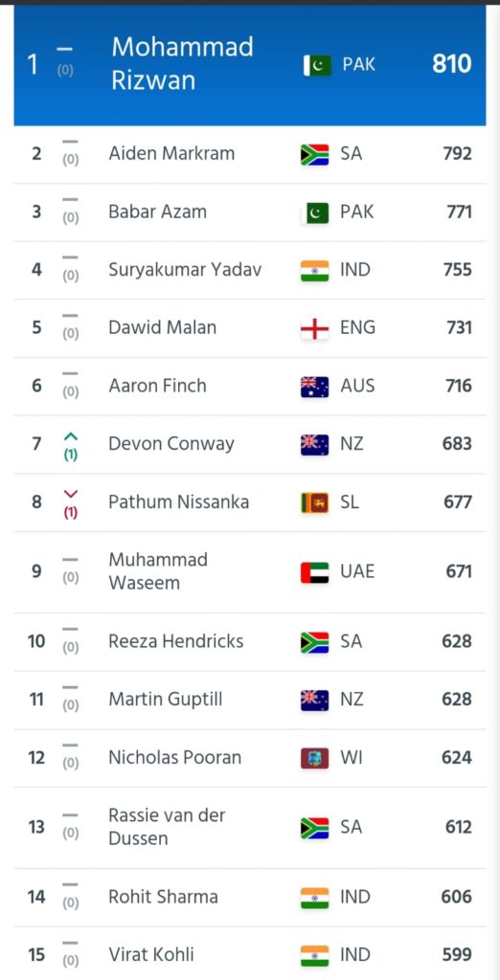The image size is (500, 980).
Task: Click the UAE flag beside Muhammad Waseem
Action: 314,572
